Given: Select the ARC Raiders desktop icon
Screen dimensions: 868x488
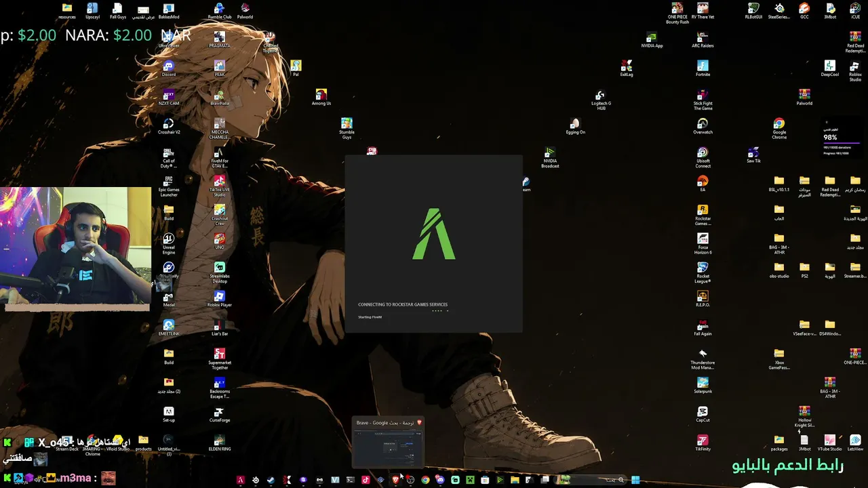Looking at the screenshot, I should click(703, 40).
